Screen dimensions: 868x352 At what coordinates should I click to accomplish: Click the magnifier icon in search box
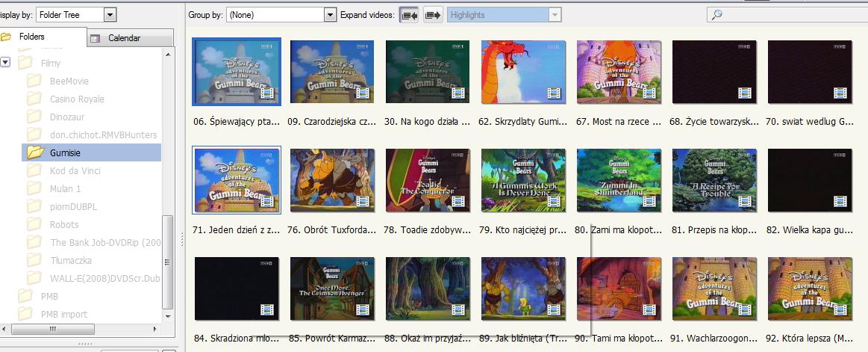point(717,15)
